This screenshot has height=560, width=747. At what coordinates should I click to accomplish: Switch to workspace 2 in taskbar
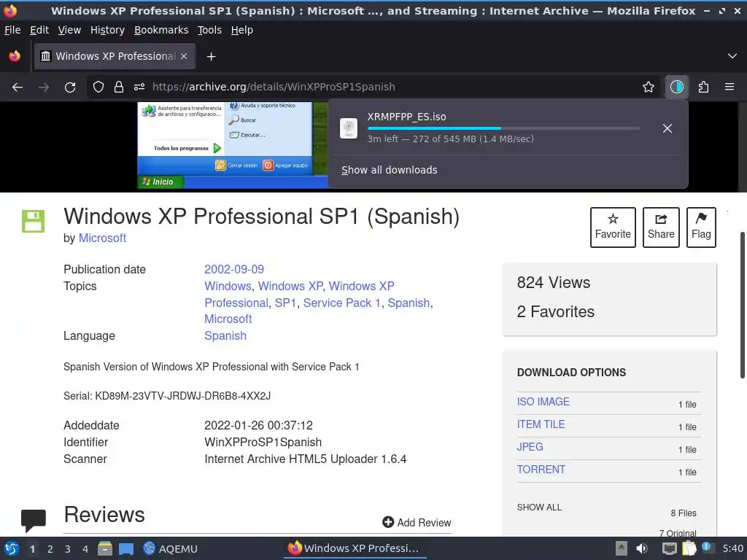tap(50, 549)
